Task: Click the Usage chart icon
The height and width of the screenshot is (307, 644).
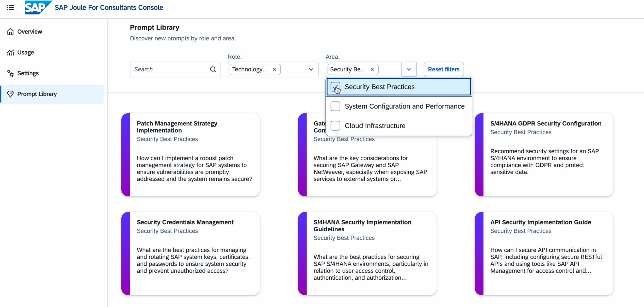Action: coord(10,53)
